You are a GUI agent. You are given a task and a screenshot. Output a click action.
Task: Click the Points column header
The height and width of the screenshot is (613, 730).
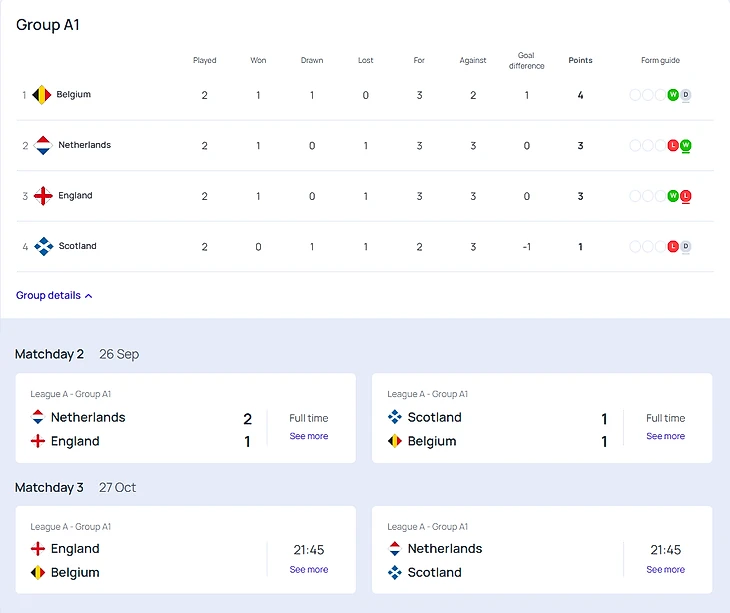click(x=580, y=61)
